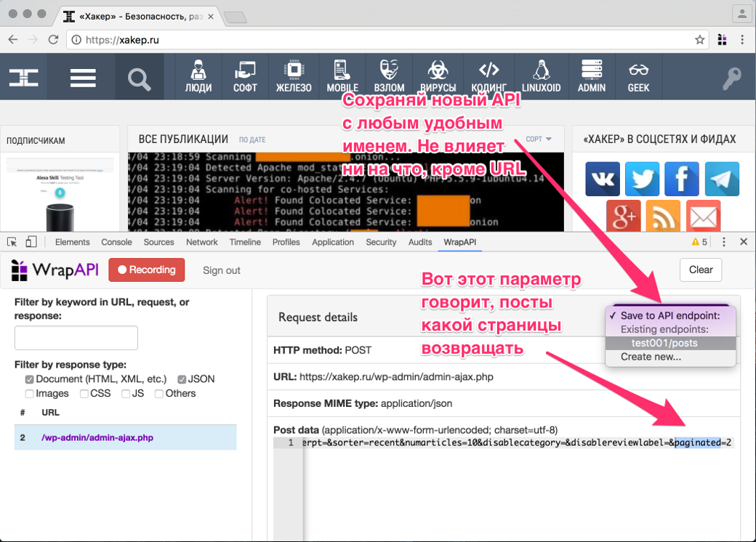Viewport: 756px width, 542px height.
Task: Uncheck the Document (HTML, XML, etc.) filter
Action: click(30, 379)
